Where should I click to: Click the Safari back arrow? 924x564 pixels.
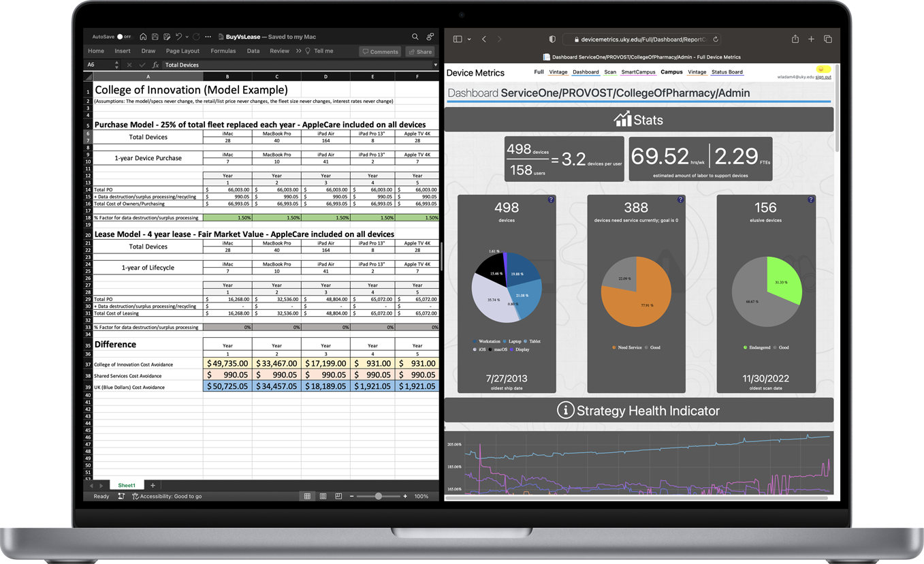[x=484, y=40]
